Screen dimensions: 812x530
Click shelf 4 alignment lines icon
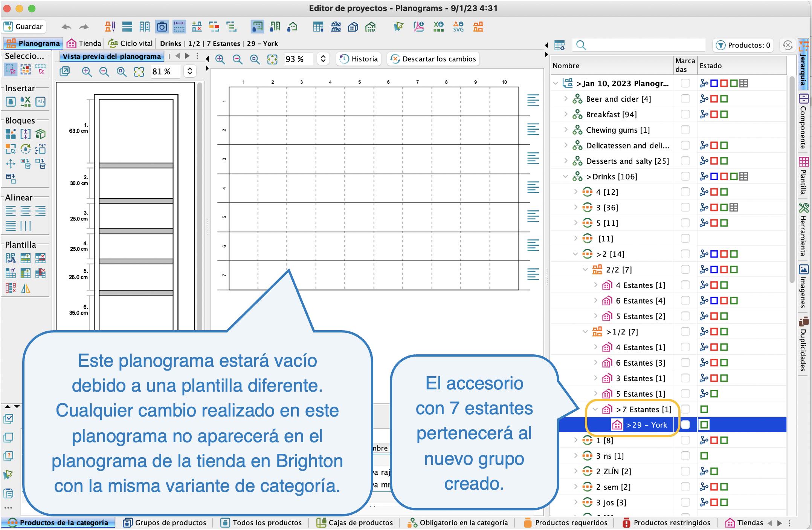(533, 187)
